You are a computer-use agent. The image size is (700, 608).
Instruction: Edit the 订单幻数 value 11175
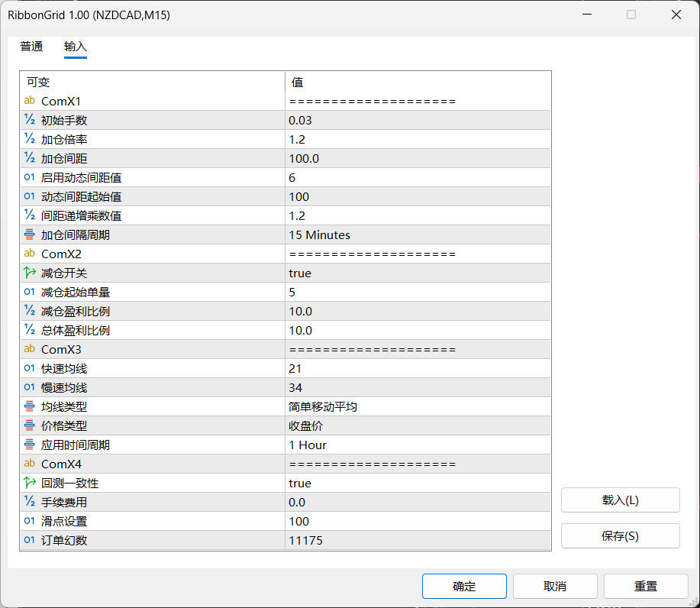[418, 541]
